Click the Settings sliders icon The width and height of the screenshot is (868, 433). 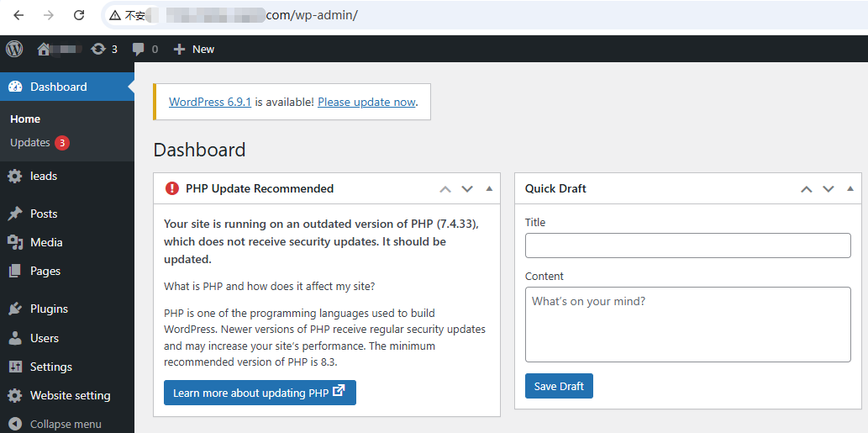[x=15, y=367]
